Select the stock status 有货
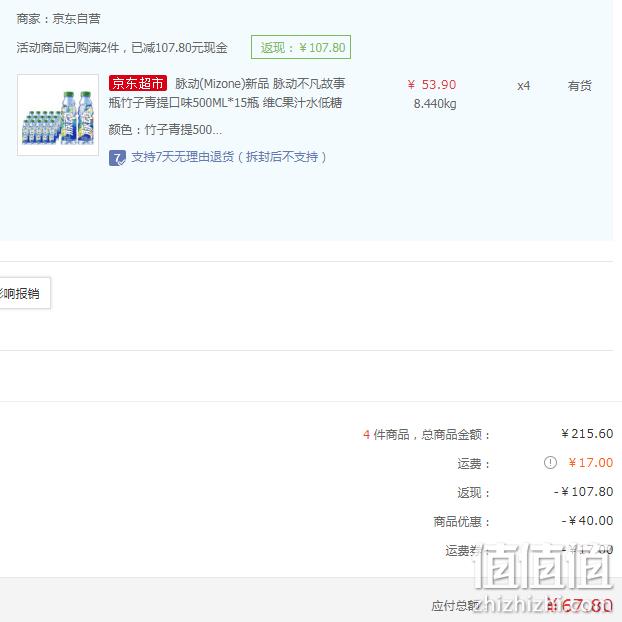The height and width of the screenshot is (622, 622). (580, 86)
